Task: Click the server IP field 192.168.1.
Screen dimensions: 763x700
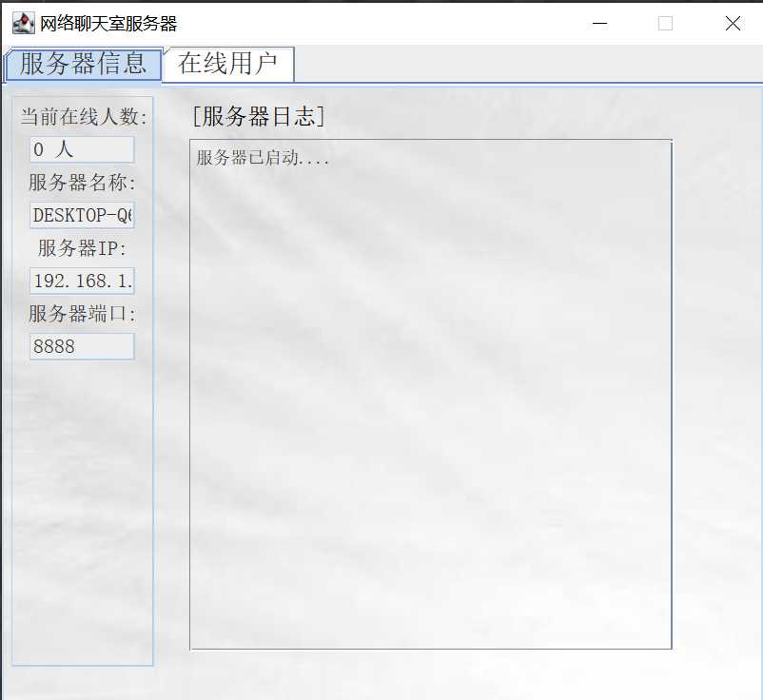Action: [x=82, y=281]
